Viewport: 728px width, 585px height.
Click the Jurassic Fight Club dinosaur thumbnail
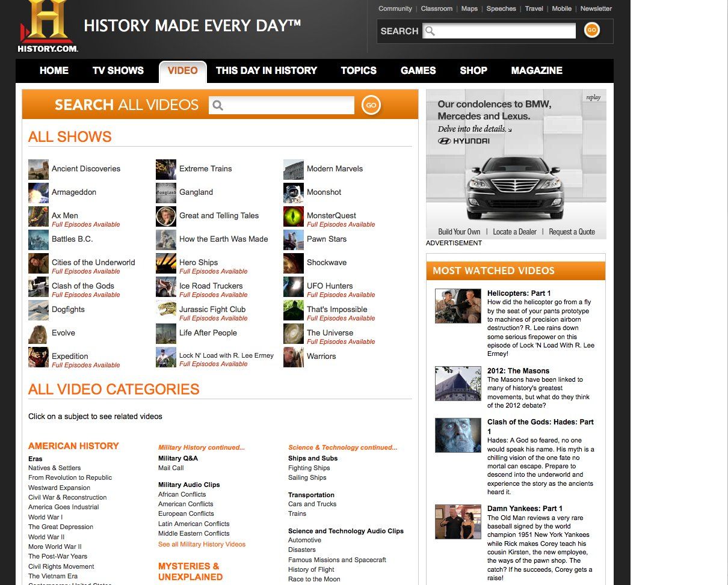pyautogui.click(x=166, y=310)
